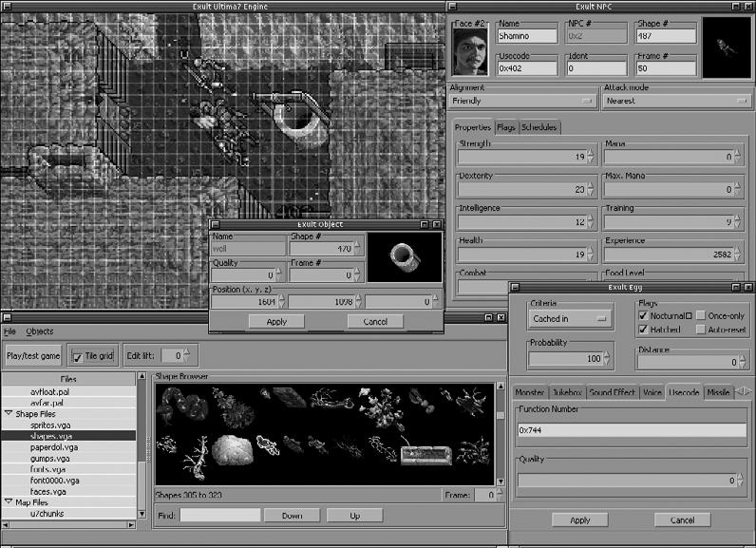The image size is (756, 548).
Task: Collapse the Shape Files tree node
Action: (x=9, y=414)
